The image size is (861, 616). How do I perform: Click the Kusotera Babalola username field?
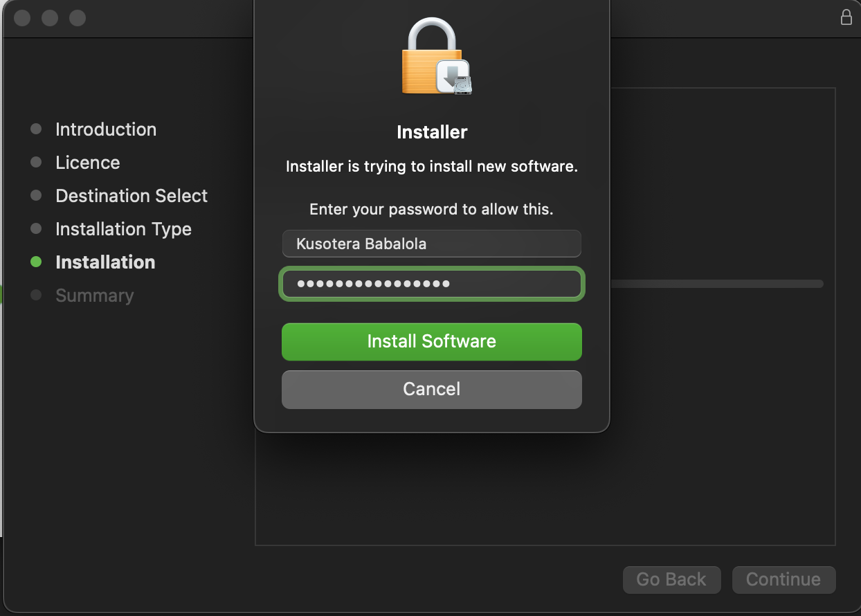click(431, 244)
